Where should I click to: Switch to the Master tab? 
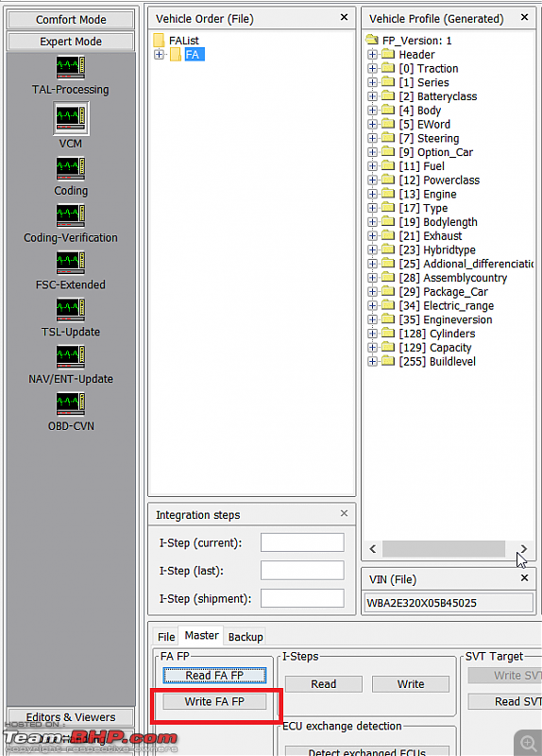[x=201, y=636]
